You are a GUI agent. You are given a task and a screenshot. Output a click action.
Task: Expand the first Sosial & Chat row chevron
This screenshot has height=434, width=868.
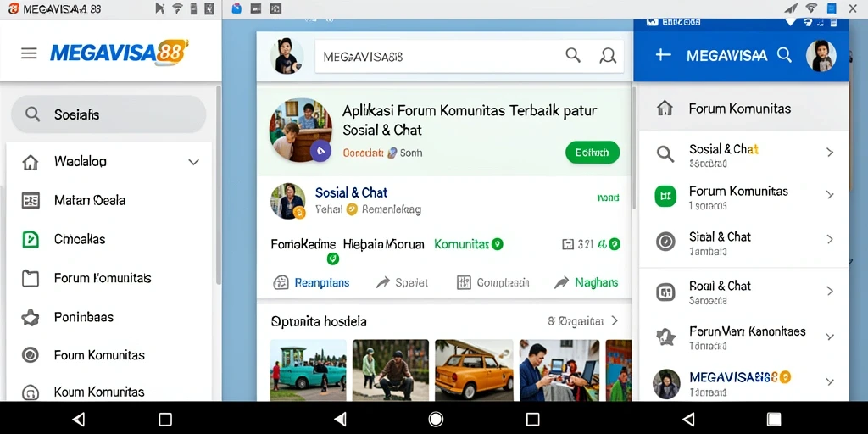[x=829, y=153]
